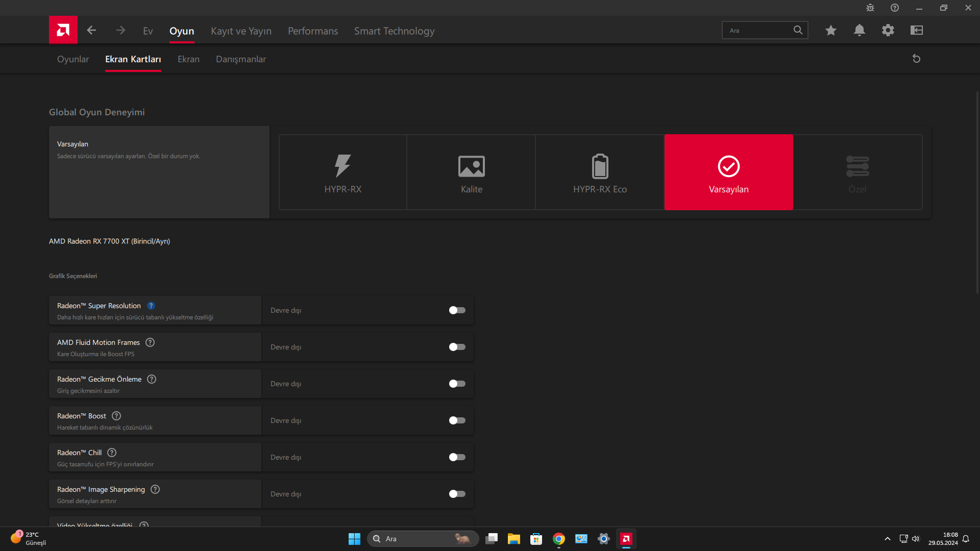Select the Varsayılan profile
Screen dimensions: 980x551
click(728, 172)
